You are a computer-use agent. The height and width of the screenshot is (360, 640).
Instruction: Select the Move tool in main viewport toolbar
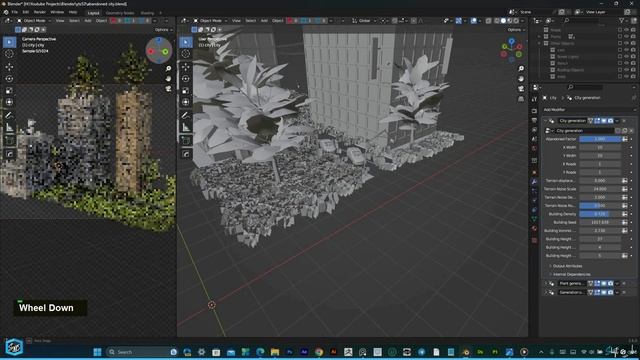point(186,67)
